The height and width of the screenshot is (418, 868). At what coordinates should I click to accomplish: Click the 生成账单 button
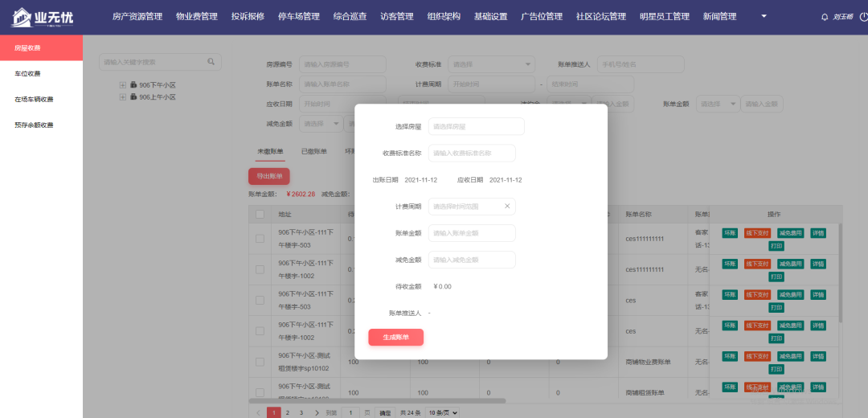point(395,337)
